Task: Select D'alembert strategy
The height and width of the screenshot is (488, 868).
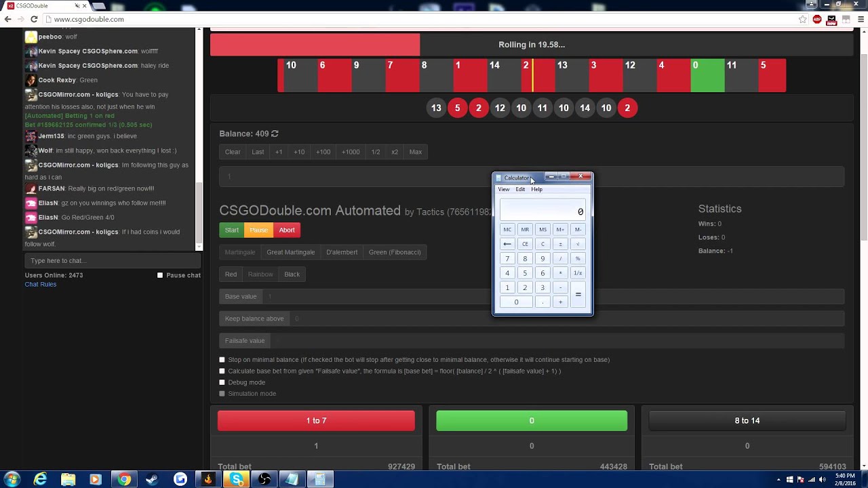Action: point(342,252)
